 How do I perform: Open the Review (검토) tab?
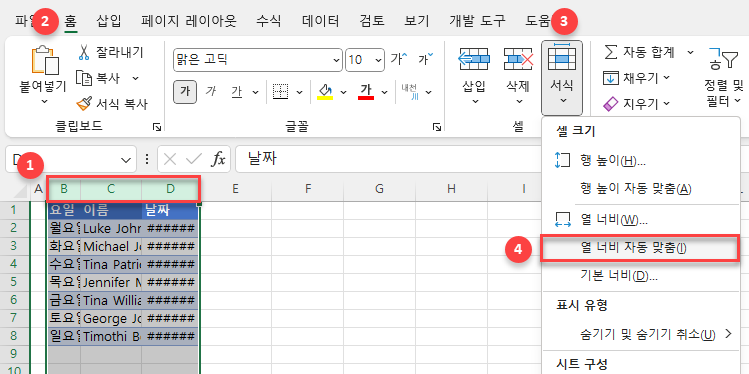(x=372, y=21)
